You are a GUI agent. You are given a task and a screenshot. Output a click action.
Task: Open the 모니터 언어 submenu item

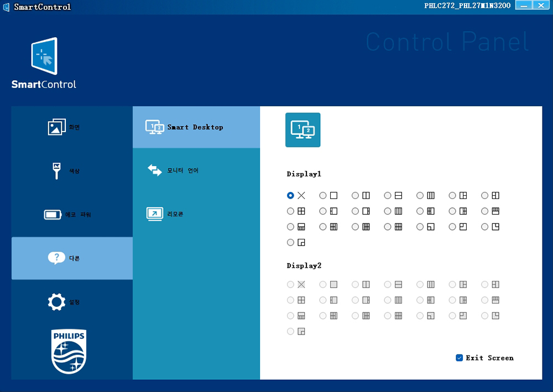click(x=196, y=170)
